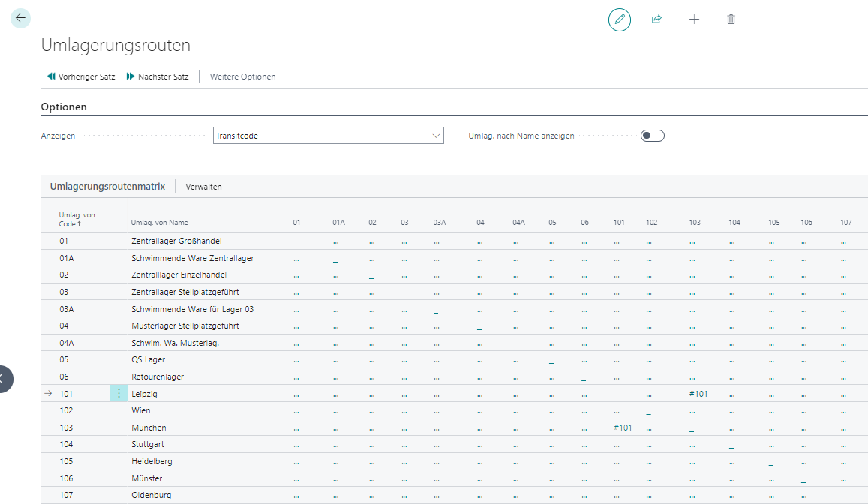Select the #101 cell in Leipzig row
This screenshot has width=868, height=504.
pos(698,394)
